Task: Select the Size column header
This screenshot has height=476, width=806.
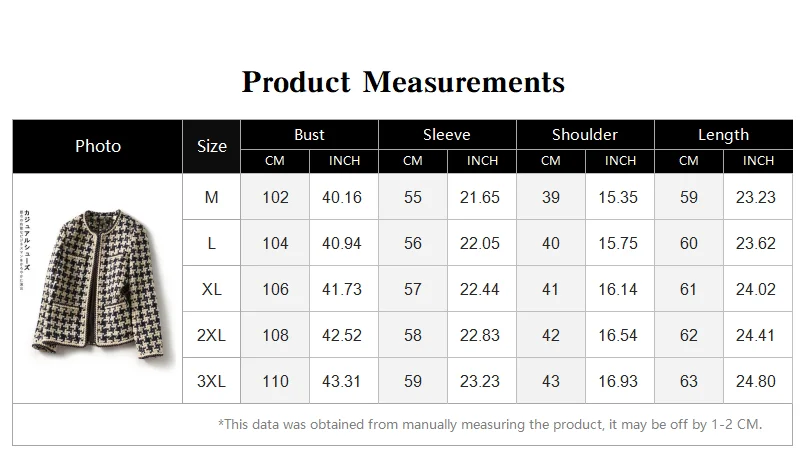Action: [212, 146]
